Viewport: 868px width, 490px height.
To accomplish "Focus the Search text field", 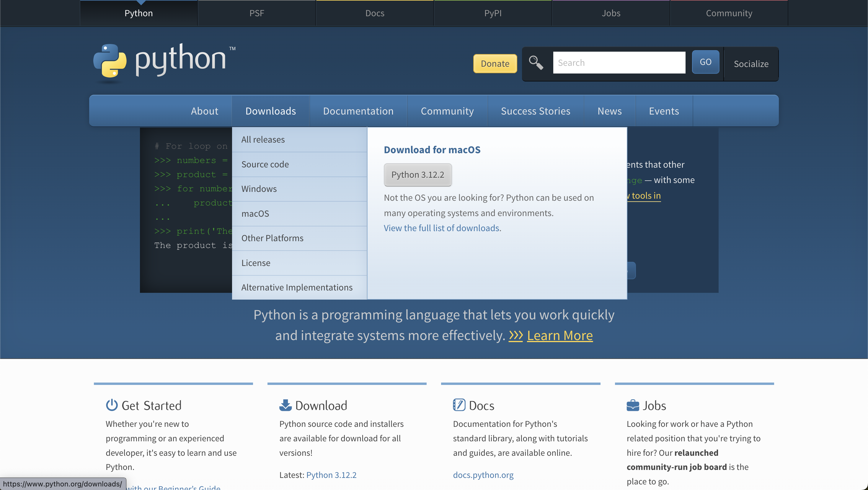I will coord(619,63).
